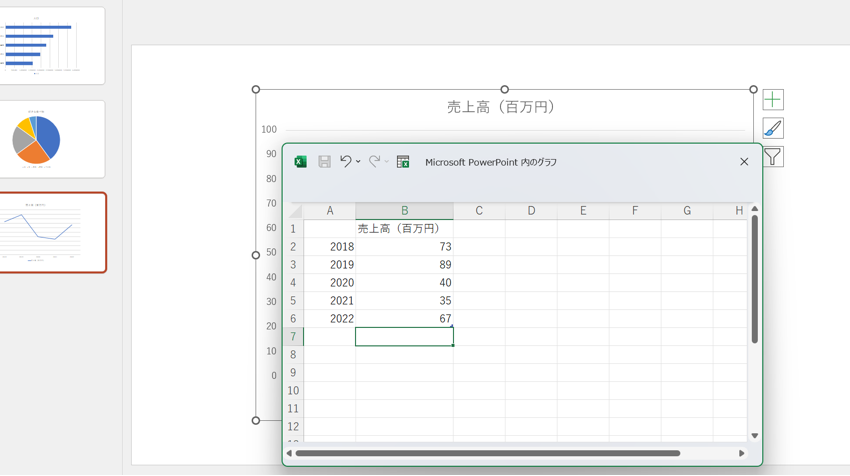
Task: Click cell containing 2019
Action: pyautogui.click(x=330, y=265)
